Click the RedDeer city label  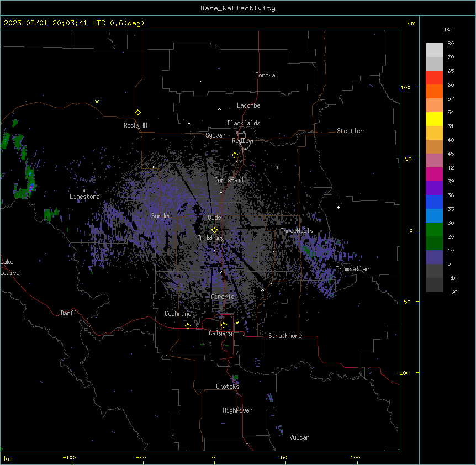coord(243,141)
